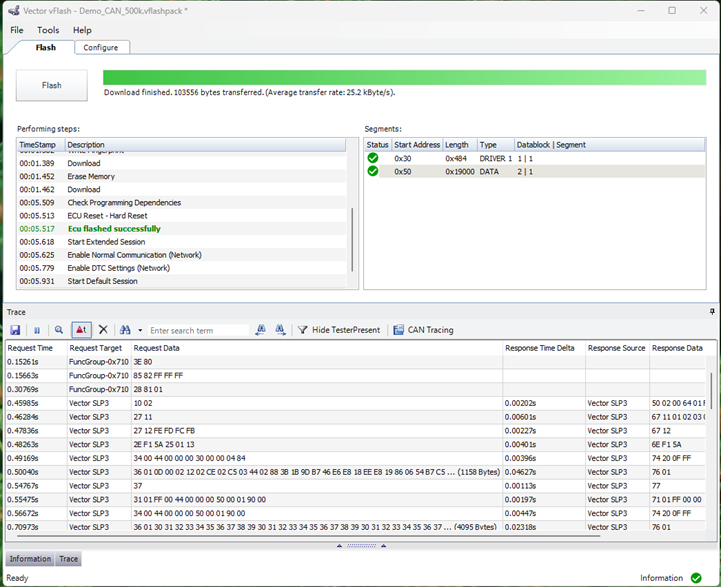Open the File menu
The height and width of the screenshot is (587, 721).
click(17, 30)
